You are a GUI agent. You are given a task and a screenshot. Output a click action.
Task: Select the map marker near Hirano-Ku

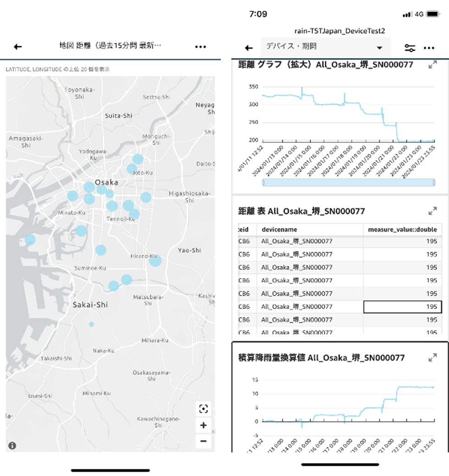[155, 261]
